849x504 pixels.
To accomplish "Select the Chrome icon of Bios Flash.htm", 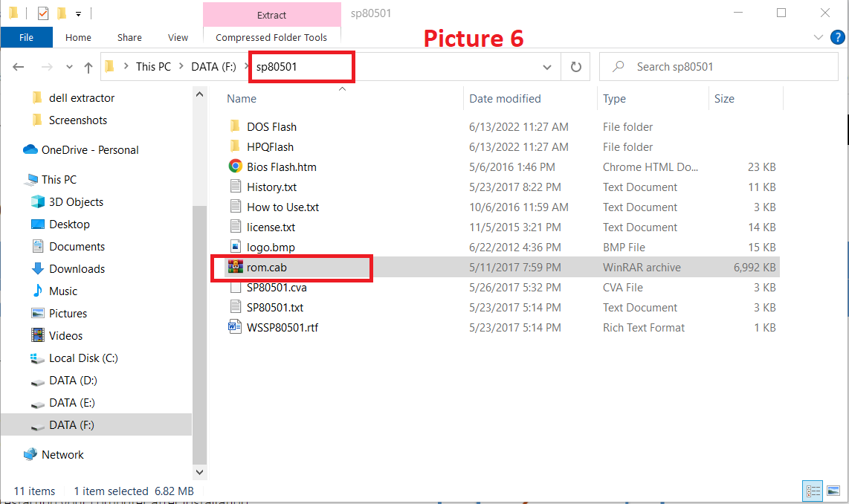I will pyautogui.click(x=235, y=167).
